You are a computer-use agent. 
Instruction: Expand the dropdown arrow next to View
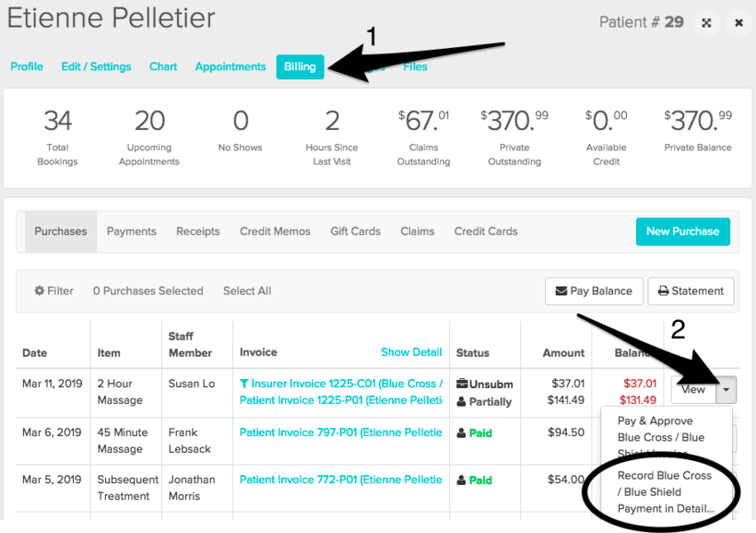[728, 389]
